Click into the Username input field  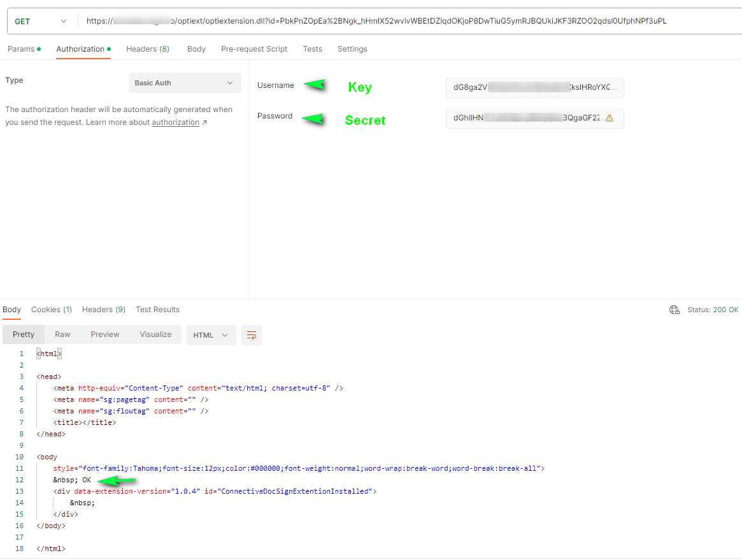pyautogui.click(x=534, y=88)
